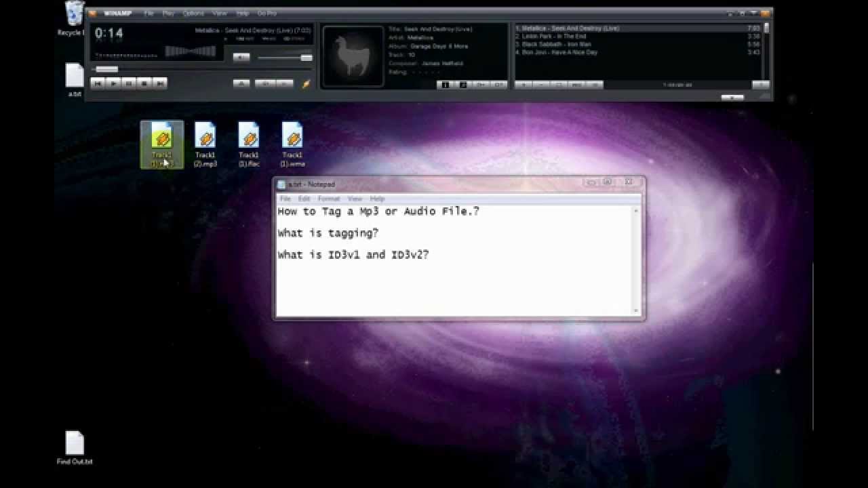868x488 pixels.
Task: Click the Winamp open file eject button
Action: pos(241,83)
